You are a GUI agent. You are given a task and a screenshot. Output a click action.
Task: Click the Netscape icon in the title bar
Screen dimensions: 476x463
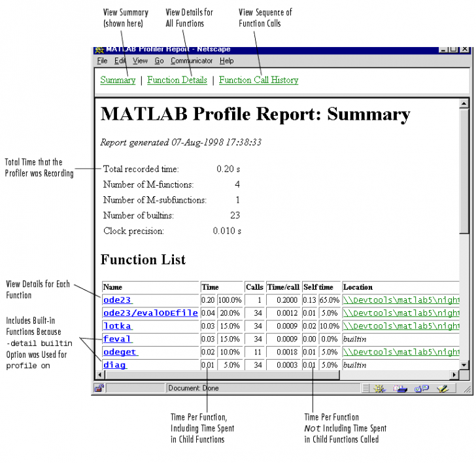[x=99, y=49]
